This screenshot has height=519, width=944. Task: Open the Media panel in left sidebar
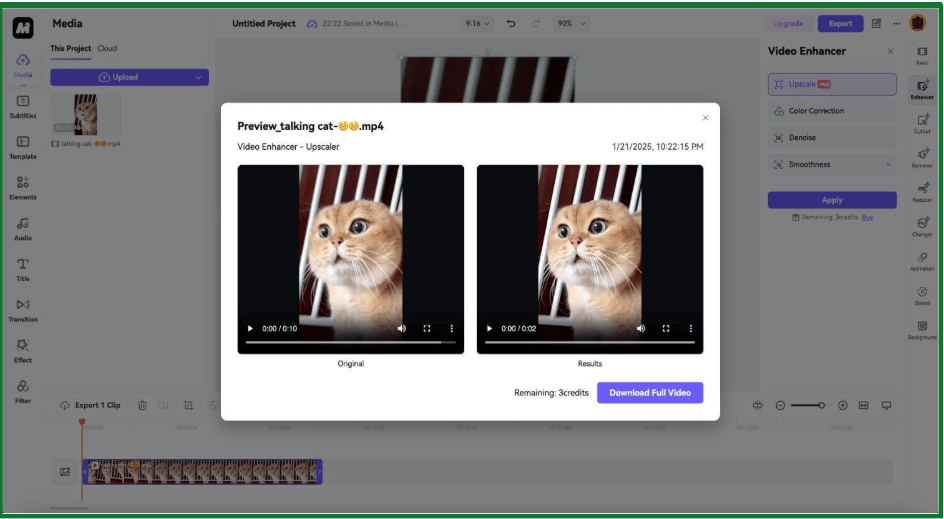[x=23, y=65]
